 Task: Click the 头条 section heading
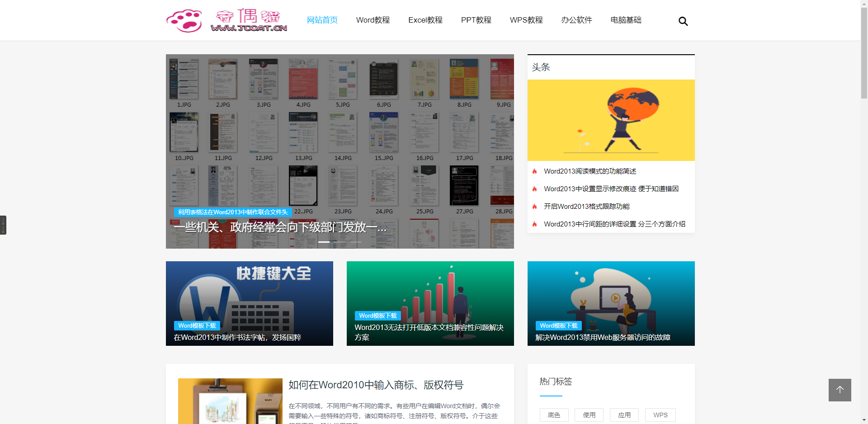point(541,67)
